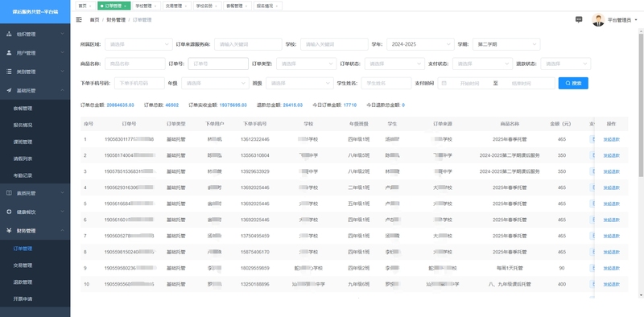Open the 退款状态 dropdown
Viewport: 644px width, 317px height.
(x=566, y=64)
